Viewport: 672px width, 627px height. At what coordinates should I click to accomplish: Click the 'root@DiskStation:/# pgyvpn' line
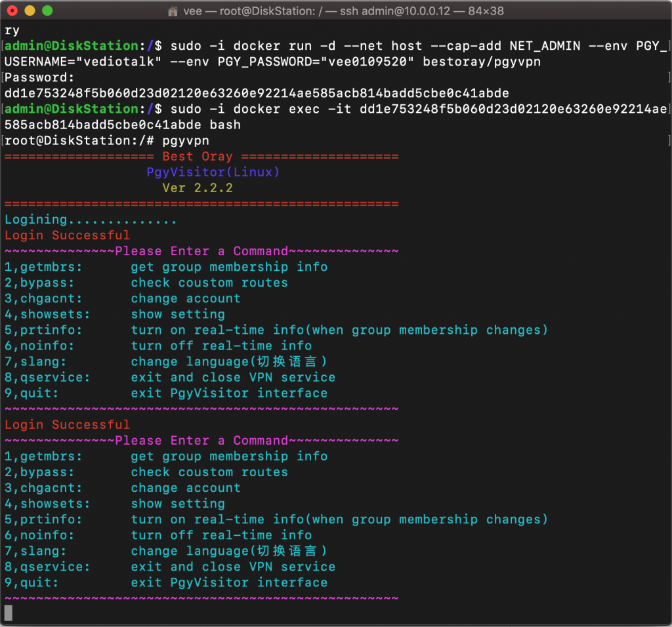coord(107,140)
